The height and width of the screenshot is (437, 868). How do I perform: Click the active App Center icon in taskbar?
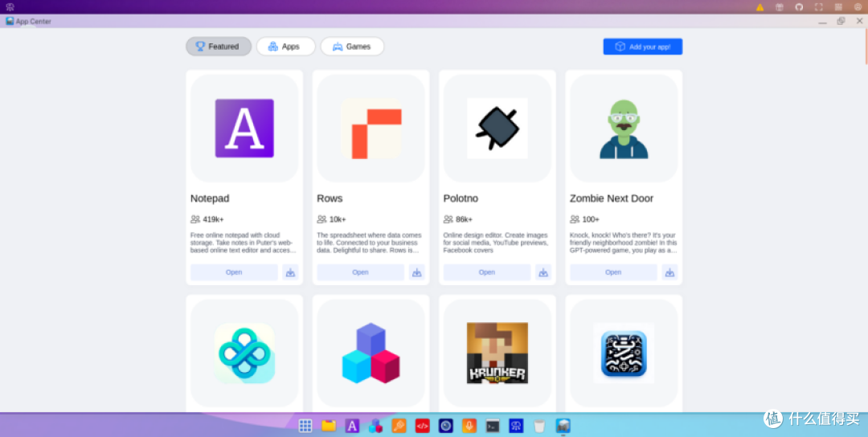pyautogui.click(x=563, y=426)
